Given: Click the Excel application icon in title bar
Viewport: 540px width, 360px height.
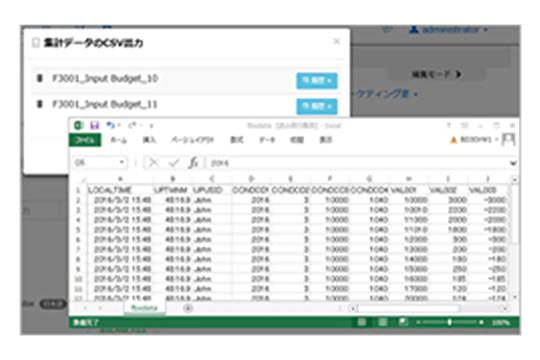Looking at the screenshot, I should (x=79, y=125).
